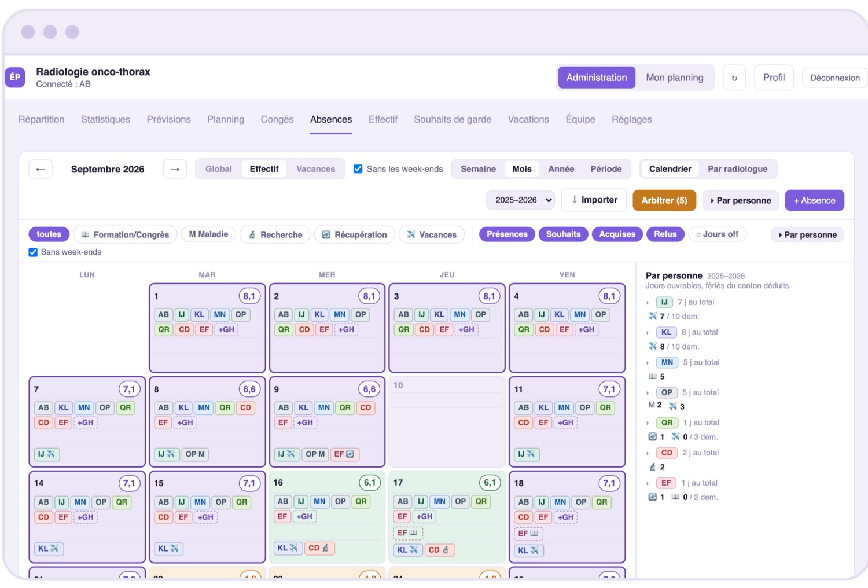
Task: Click the KL plane chip on day 18
Action: [528, 550]
